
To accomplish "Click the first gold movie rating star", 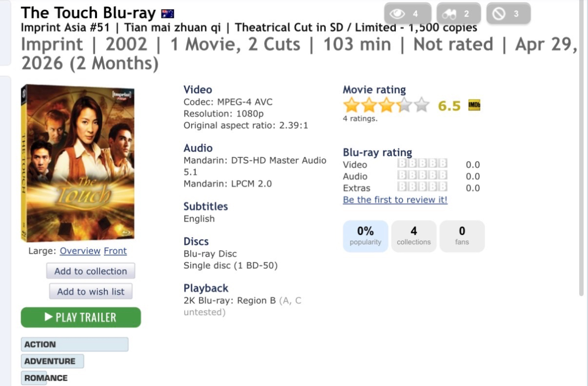I will click(x=351, y=105).
